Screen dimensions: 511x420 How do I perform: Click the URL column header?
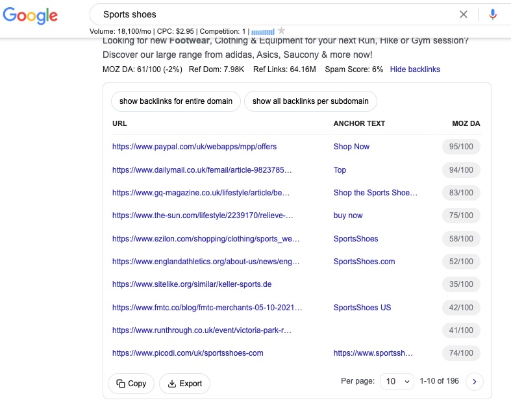pos(119,123)
